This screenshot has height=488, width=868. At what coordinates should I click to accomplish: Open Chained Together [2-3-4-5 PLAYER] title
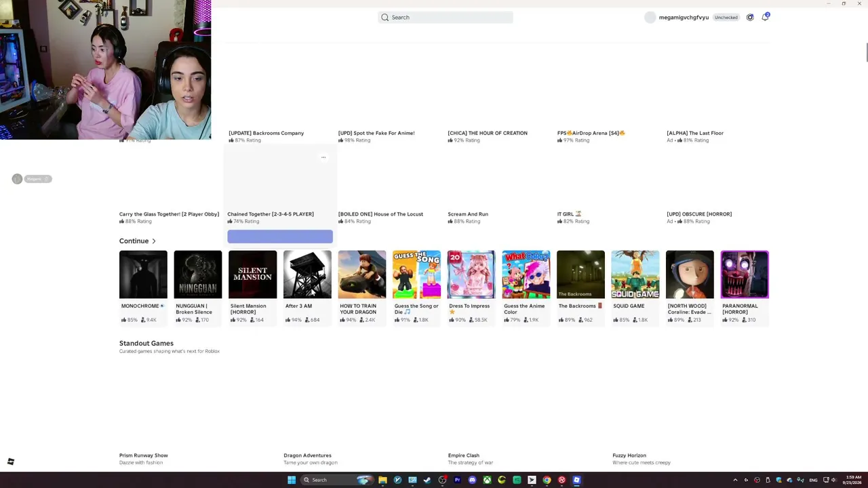pos(271,214)
